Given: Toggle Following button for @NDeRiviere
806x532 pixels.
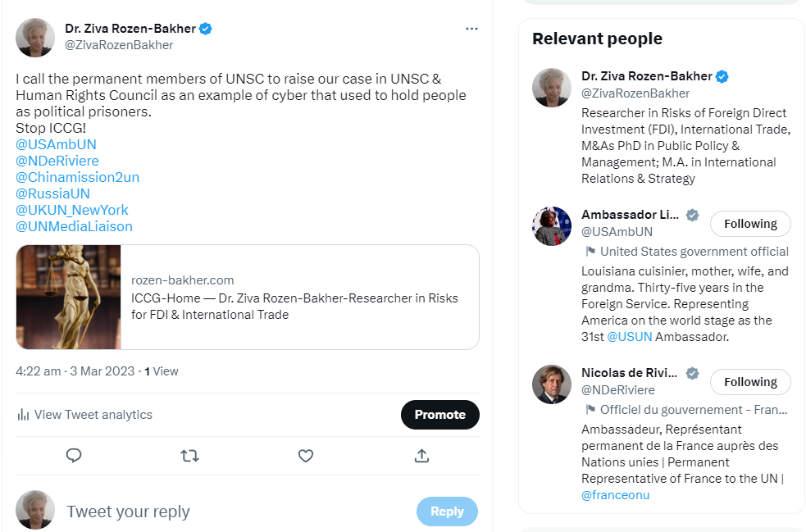Looking at the screenshot, I should click(749, 382).
